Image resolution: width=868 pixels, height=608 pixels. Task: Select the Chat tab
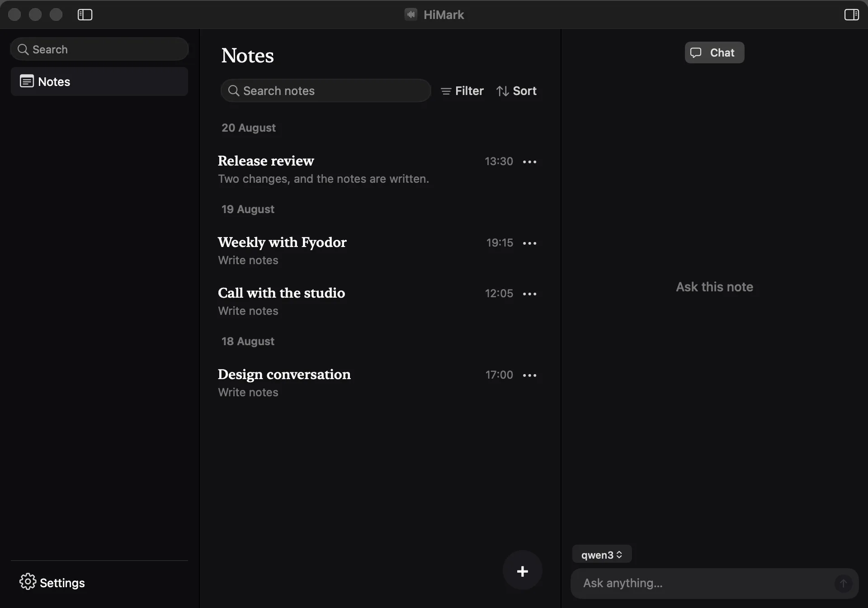[x=714, y=52]
